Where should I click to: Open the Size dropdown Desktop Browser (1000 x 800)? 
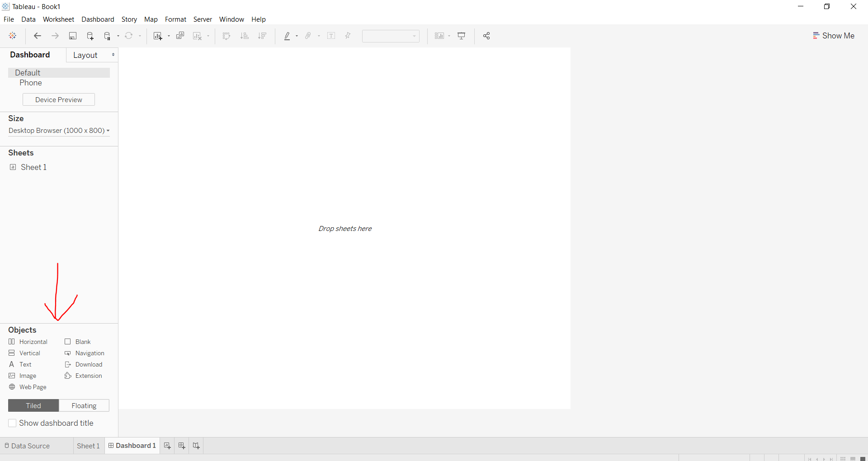coord(59,131)
